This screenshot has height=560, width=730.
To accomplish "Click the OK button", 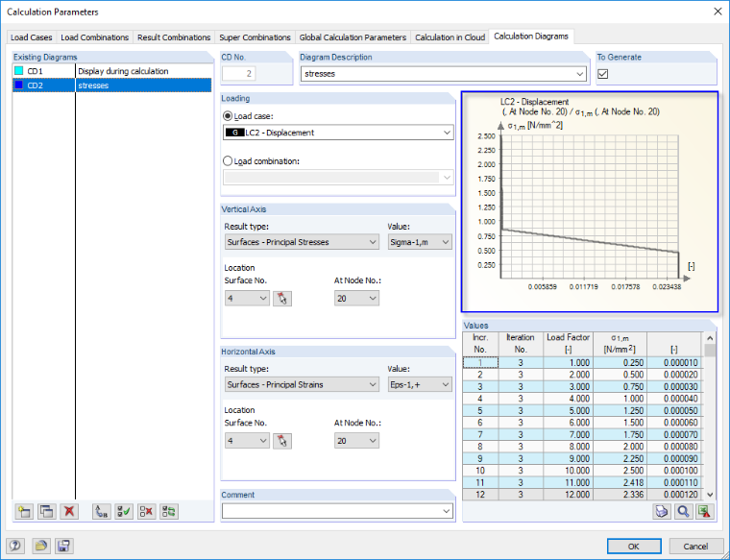I will [634, 546].
